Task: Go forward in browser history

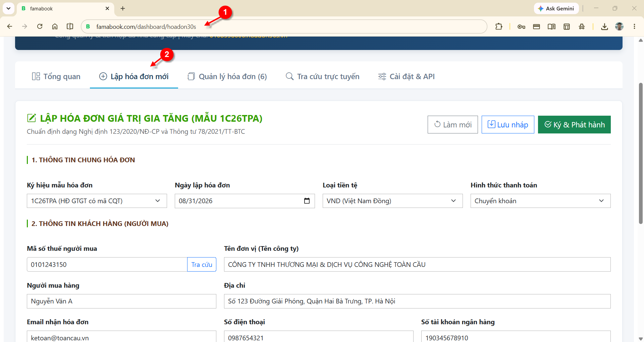Action: click(x=24, y=26)
